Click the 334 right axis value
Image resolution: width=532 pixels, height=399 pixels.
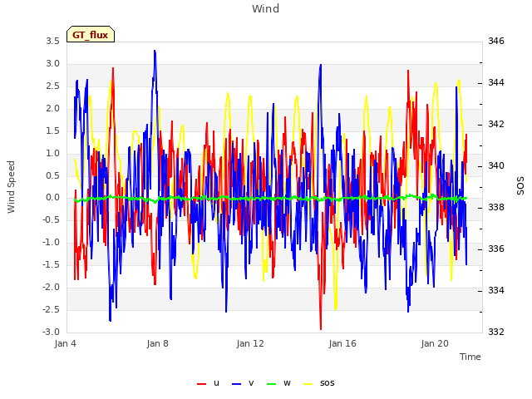coord(496,290)
